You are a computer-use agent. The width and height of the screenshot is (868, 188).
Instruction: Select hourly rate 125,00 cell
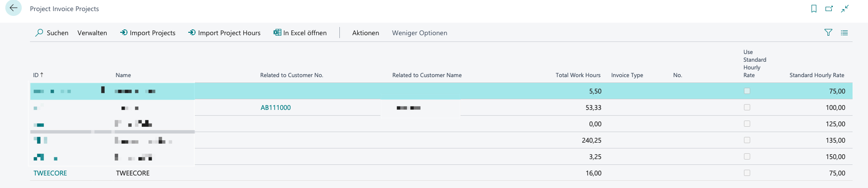835,124
